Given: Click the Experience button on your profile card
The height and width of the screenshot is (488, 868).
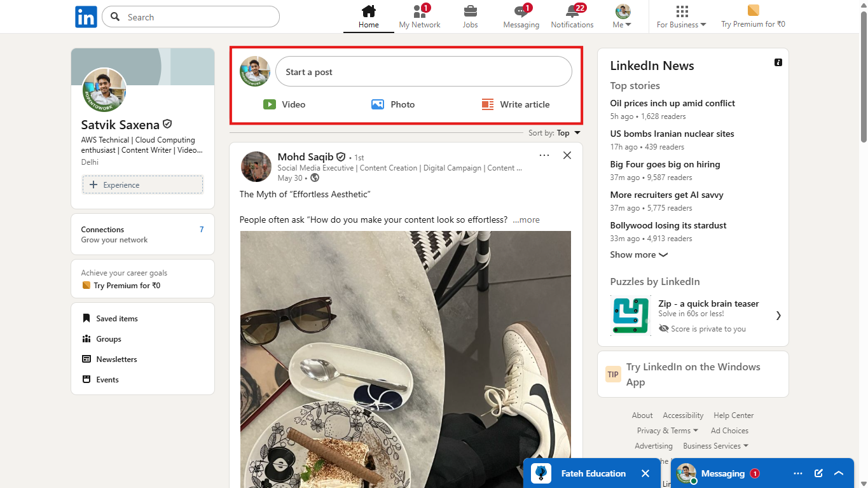Looking at the screenshot, I should click(142, 184).
